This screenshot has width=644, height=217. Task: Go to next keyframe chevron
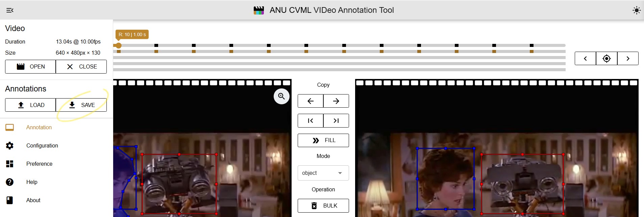(628, 58)
